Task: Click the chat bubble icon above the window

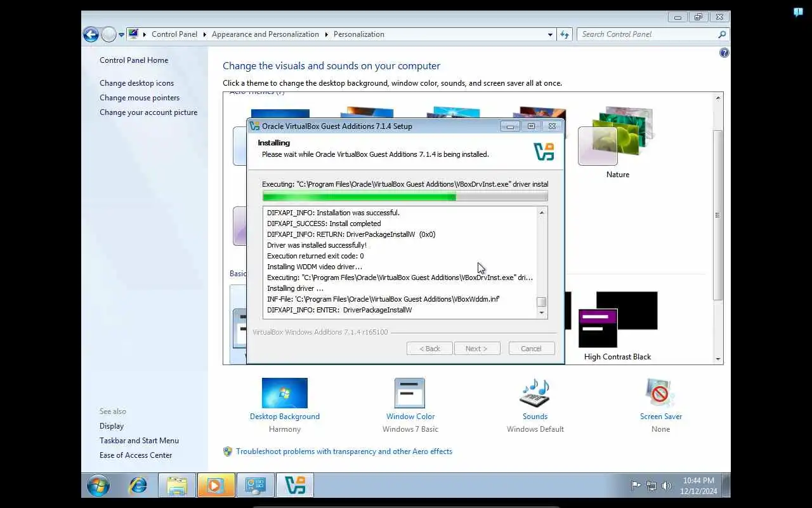Action: 798,12
